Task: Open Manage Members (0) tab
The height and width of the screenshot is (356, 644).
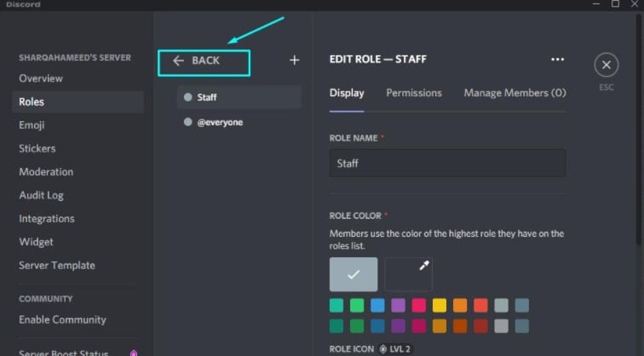Action: coord(515,93)
